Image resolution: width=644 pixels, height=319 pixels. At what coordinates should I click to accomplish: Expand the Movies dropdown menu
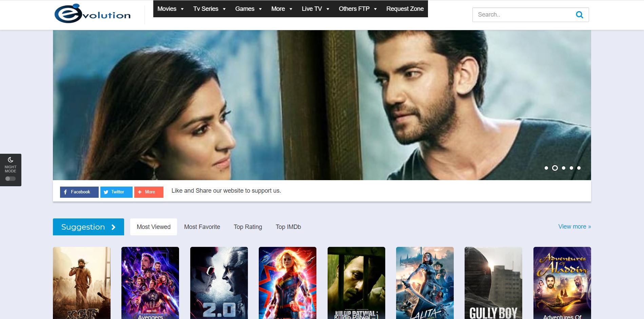[x=170, y=9]
